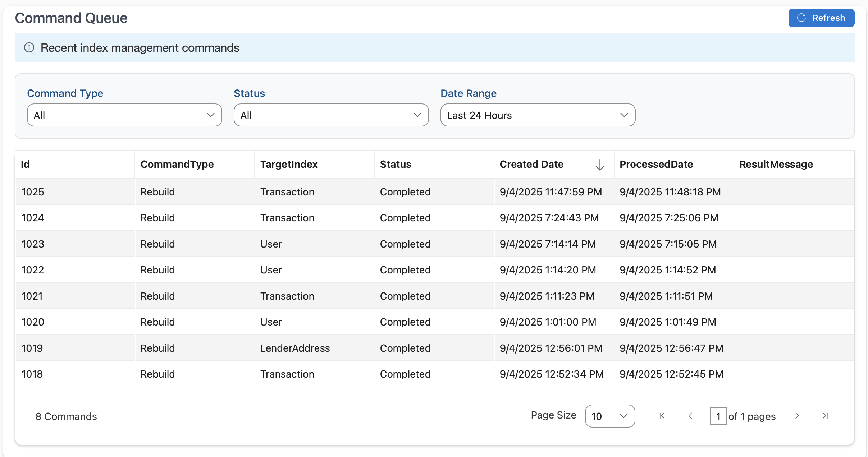Go to previous page chevron
Screen dimensions: 868x457
690,416
